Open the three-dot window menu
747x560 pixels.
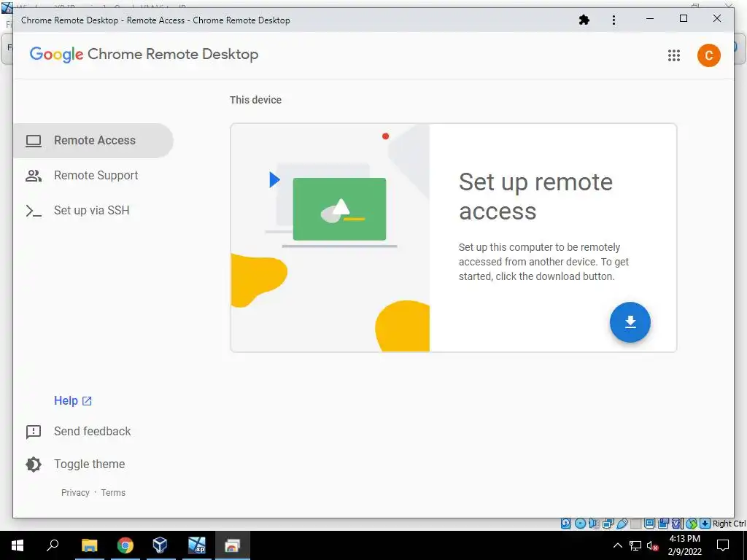click(614, 20)
